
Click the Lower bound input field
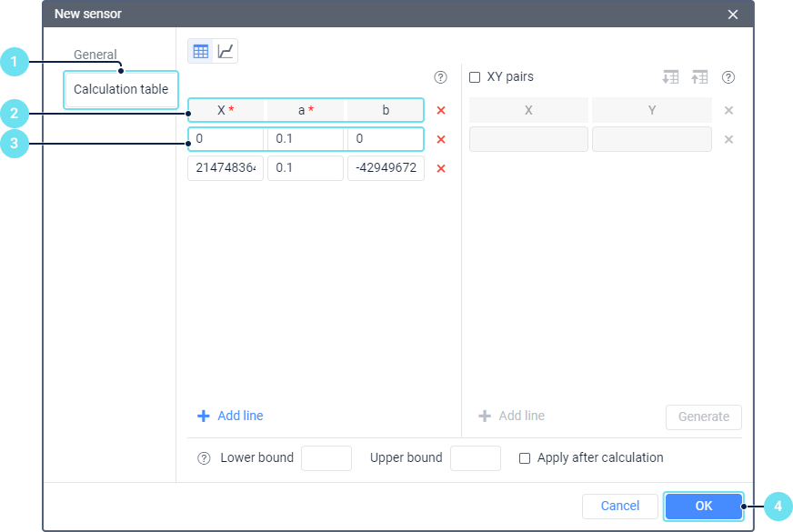(x=326, y=458)
